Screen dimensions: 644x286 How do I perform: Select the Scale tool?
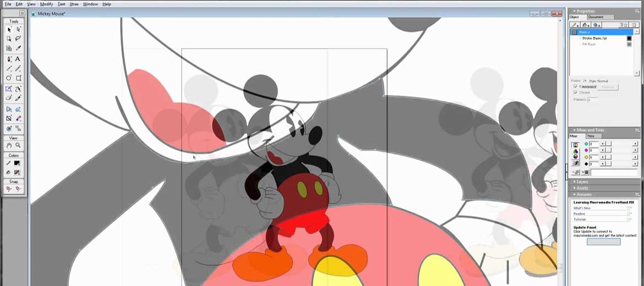[x=9, y=89]
